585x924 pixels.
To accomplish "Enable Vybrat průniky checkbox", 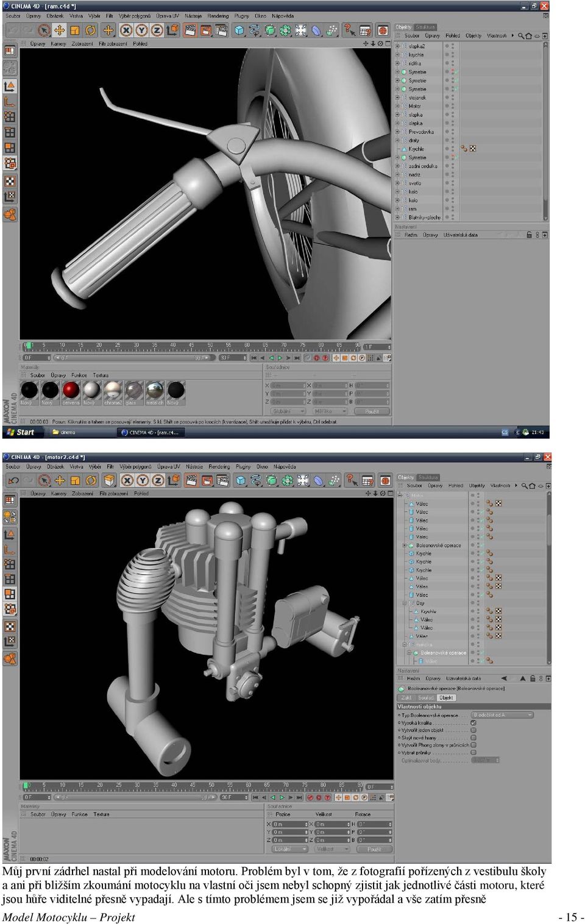I will click(473, 752).
